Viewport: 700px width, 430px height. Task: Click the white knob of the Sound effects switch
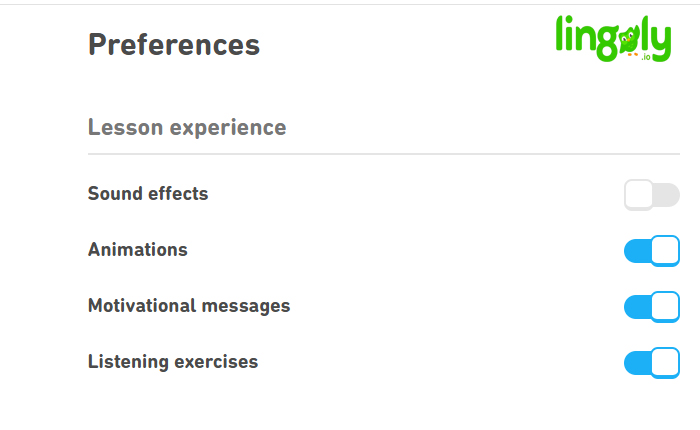tap(639, 195)
